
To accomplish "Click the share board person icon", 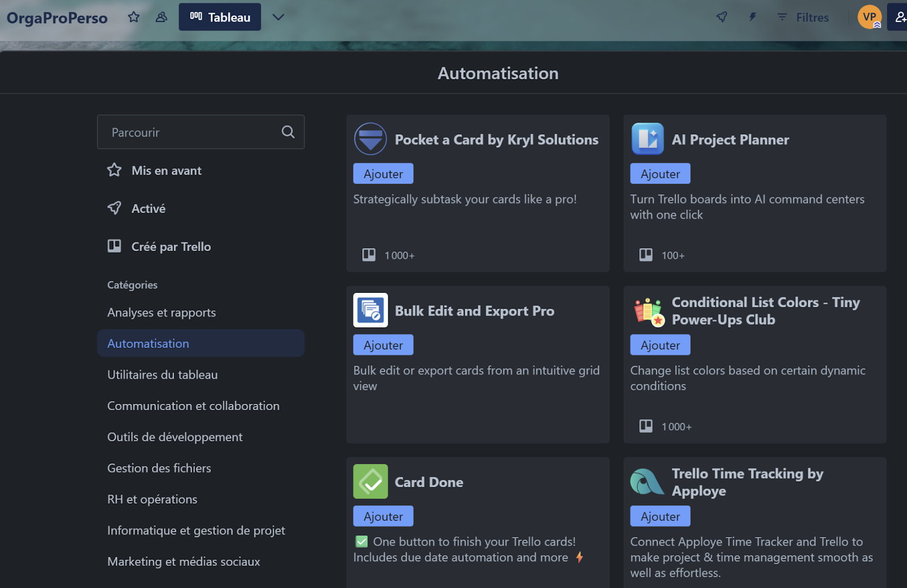I will (x=899, y=17).
